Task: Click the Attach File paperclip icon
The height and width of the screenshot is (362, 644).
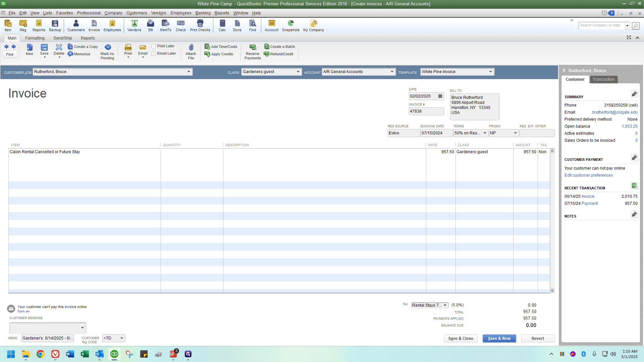Action: (x=191, y=52)
